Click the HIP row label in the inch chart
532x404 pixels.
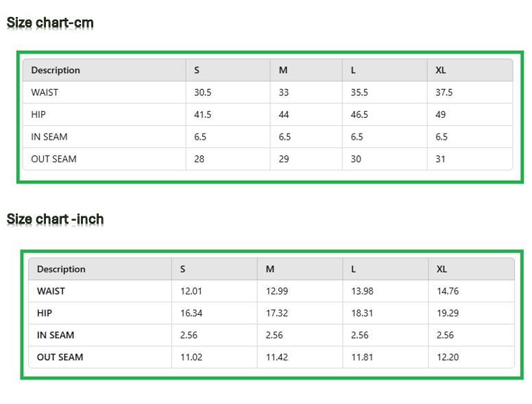[45, 313]
